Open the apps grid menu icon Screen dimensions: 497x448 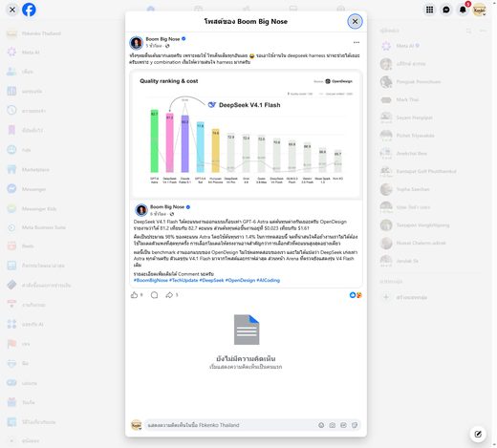coord(429,10)
